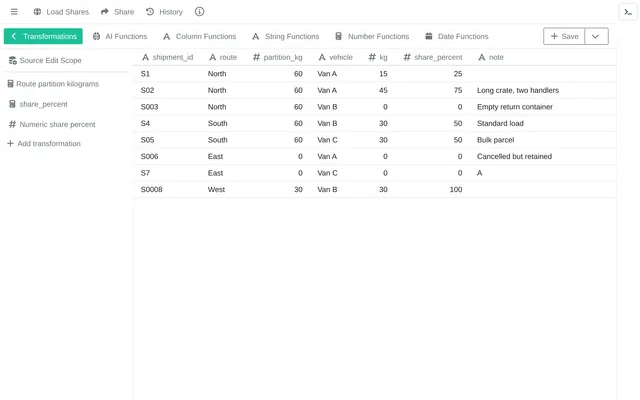
Task: Click text type icon of shipment_id column
Action: click(x=145, y=58)
